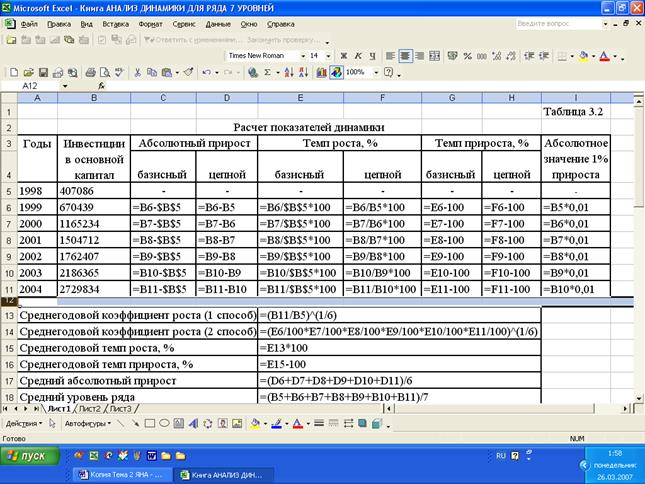The height and width of the screenshot is (484, 645).
Task: Open the Name Box dropdown arrow
Action: pos(65,86)
